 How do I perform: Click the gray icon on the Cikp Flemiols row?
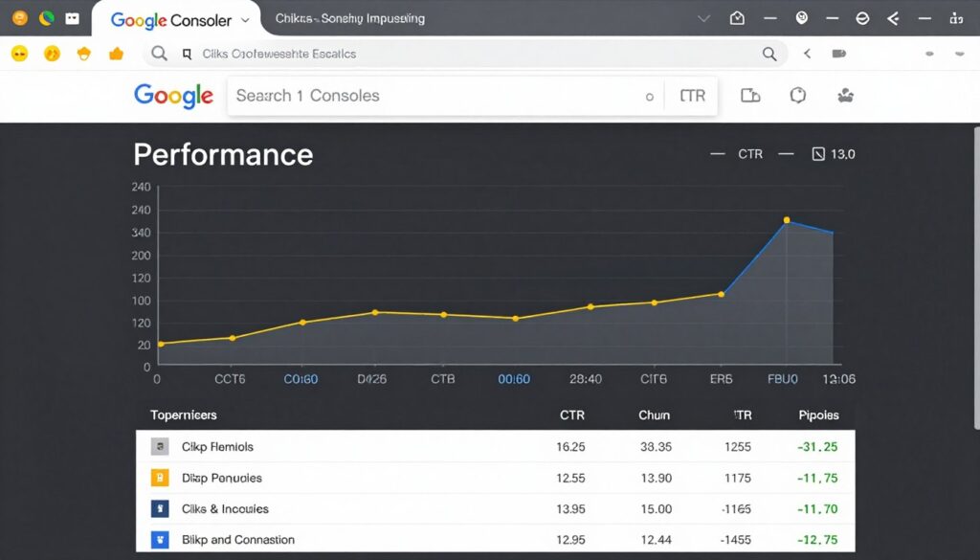pyautogui.click(x=160, y=447)
